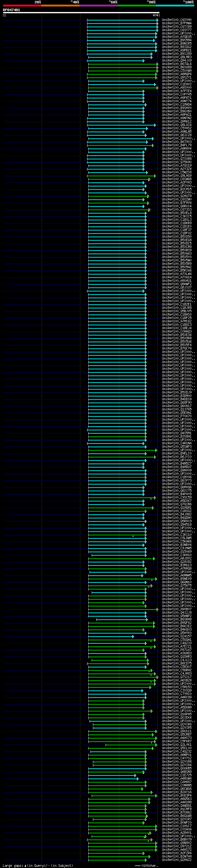Click the UniRef100_B7FMV4 label

point(177,203)
